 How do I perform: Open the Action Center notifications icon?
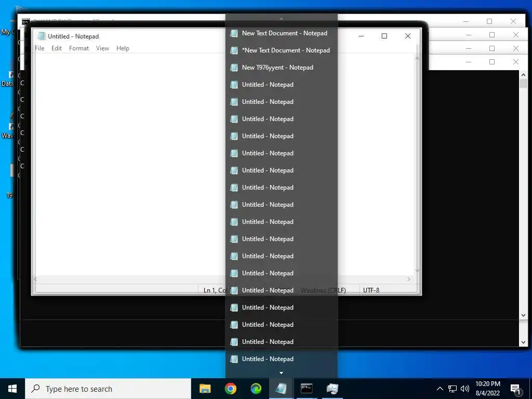516,389
